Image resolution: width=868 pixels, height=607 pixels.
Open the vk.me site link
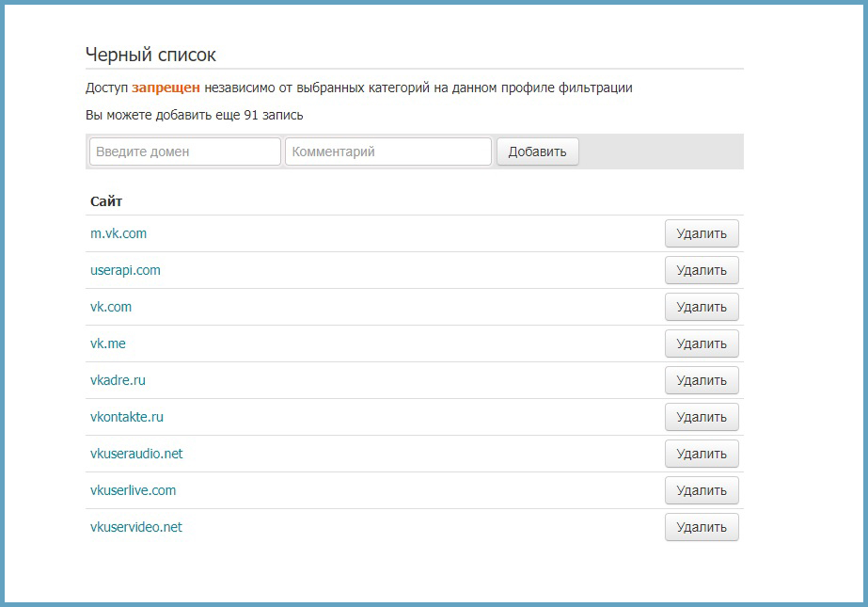pos(108,343)
